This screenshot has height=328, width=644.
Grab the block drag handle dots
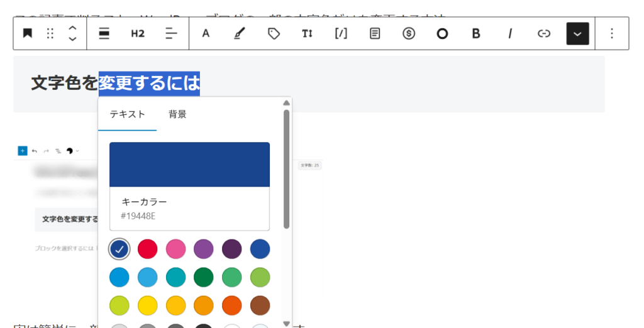pyautogui.click(x=50, y=34)
